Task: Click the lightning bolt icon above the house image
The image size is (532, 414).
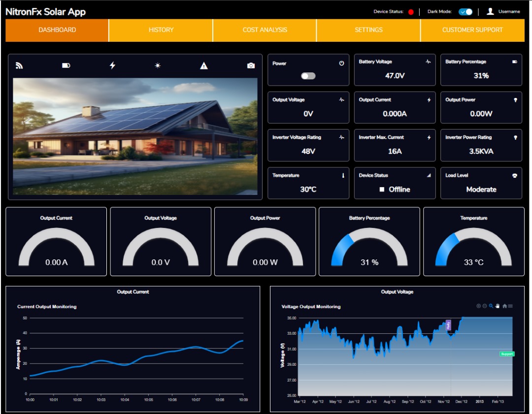Action: pos(112,65)
